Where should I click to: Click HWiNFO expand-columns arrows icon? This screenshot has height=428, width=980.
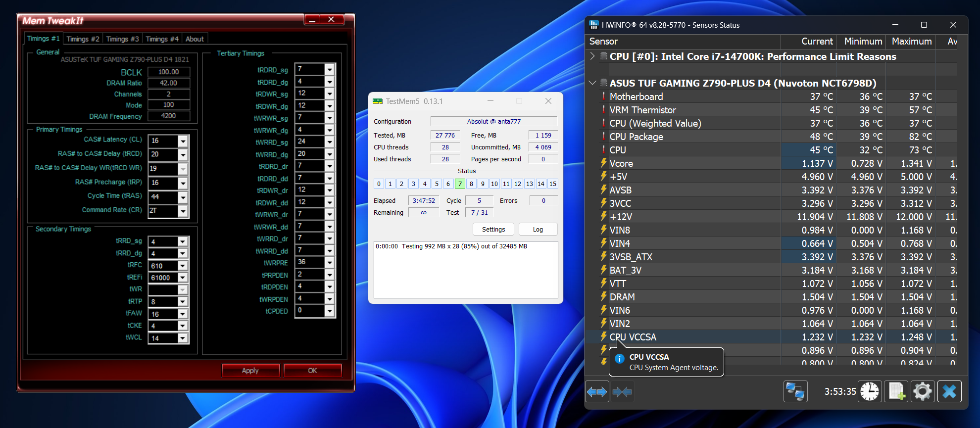pyautogui.click(x=597, y=392)
